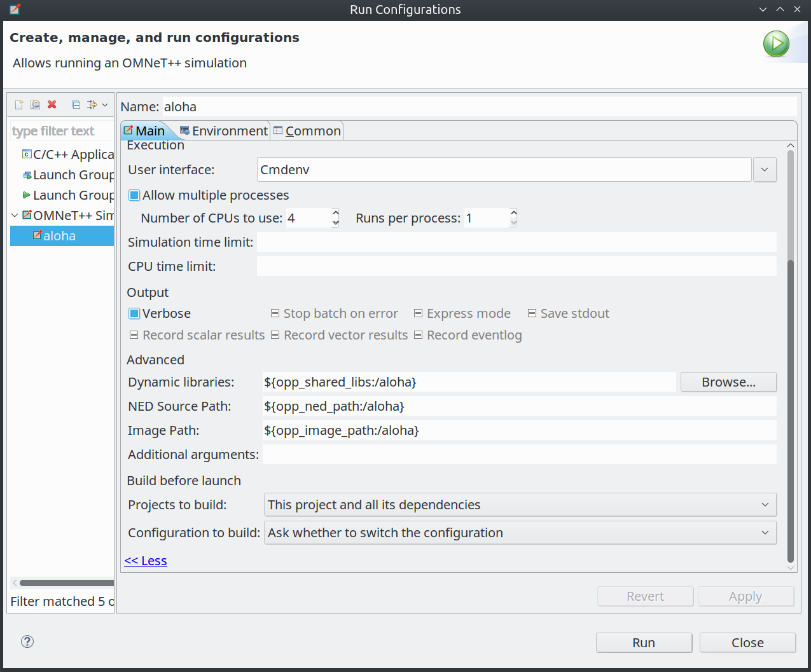Image resolution: width=811 pixels, height=672 pixels.
Task: Click the Run button
Action: [x=644, y=643]
